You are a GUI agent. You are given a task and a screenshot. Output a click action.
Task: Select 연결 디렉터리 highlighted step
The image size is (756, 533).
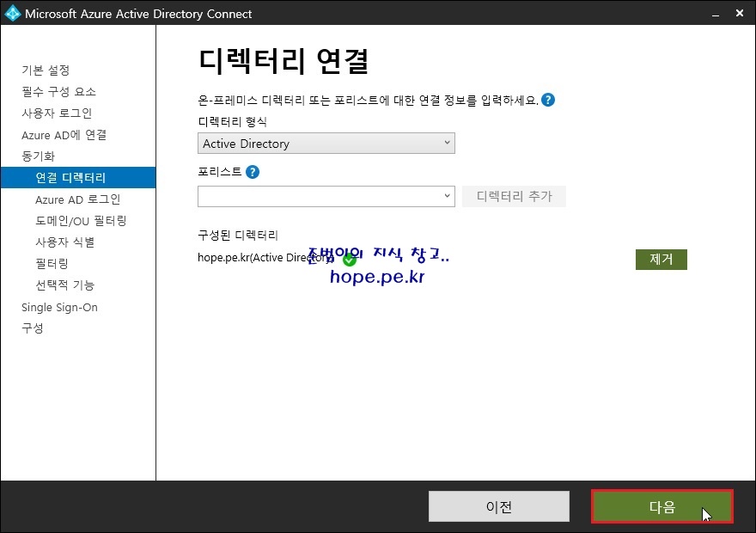point(78,177)
